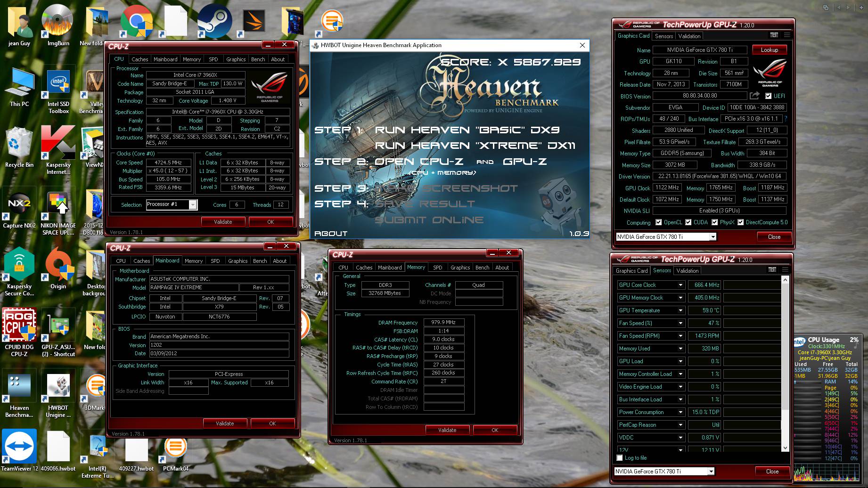Open GPU selector dropdown in Sensors window
868x488 pixels.
711,471
